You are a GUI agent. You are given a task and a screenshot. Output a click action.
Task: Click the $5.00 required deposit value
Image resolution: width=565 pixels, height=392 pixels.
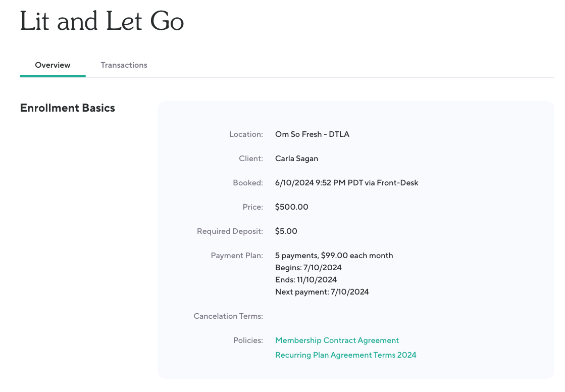click(286, 231)
